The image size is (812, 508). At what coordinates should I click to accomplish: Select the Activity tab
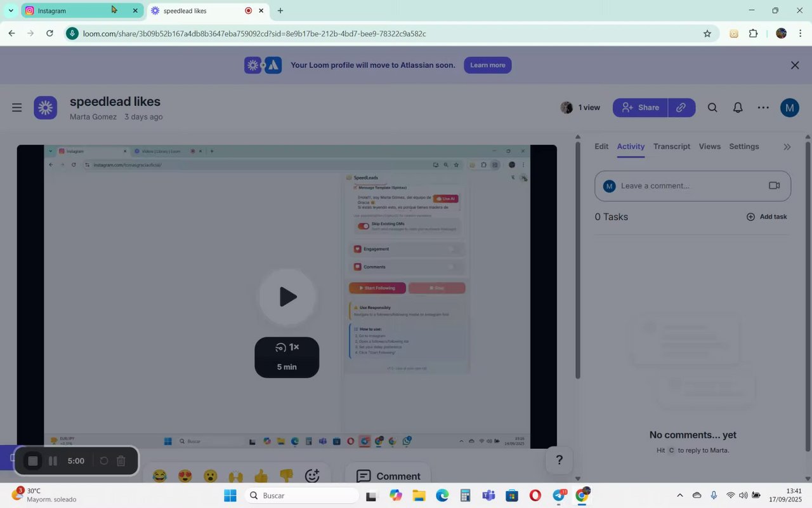click(631, 146)
